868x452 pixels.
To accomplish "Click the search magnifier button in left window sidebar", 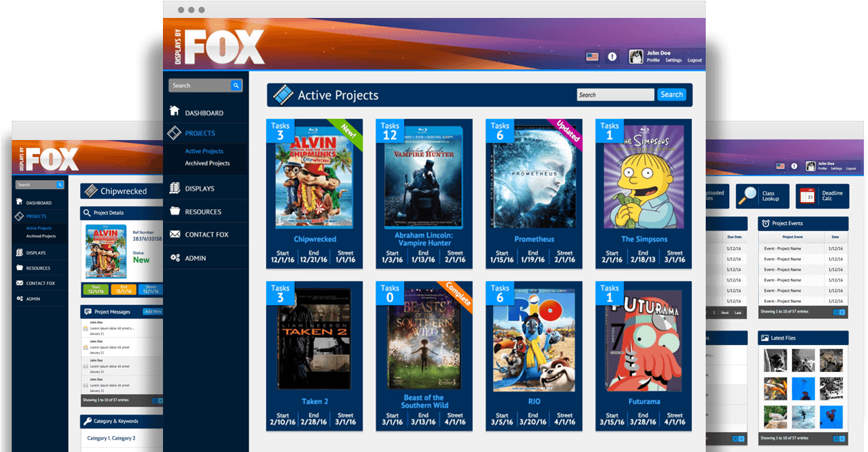I will [60, 185].
